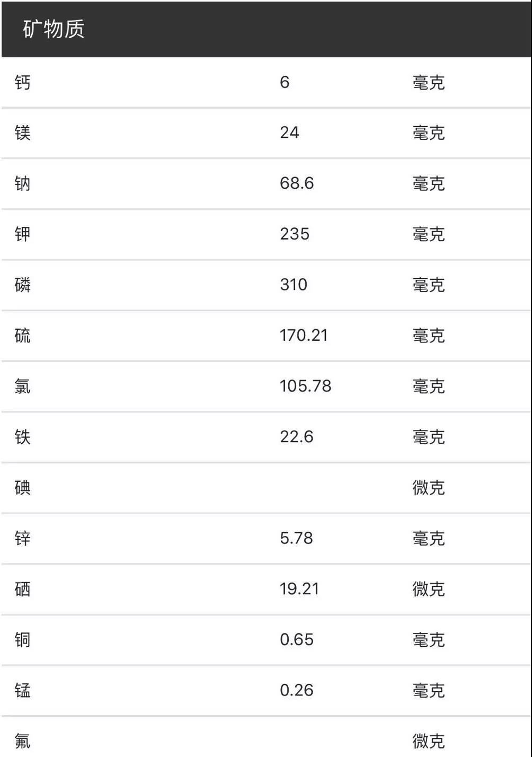
Task: Tap the 毫克 unit in 钙 row
Action: [428, 82]
